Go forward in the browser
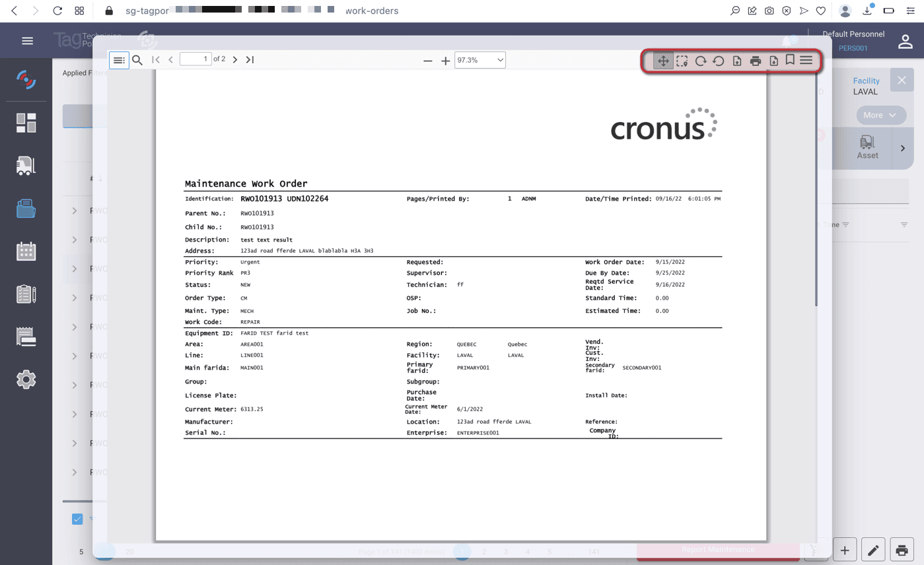 36,11
